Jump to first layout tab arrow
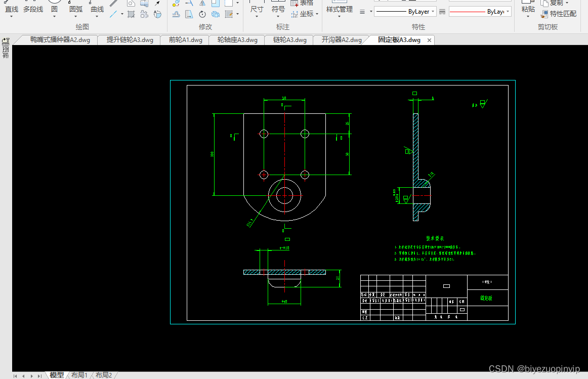Screen dimensions: 588x379 (15, 376)
